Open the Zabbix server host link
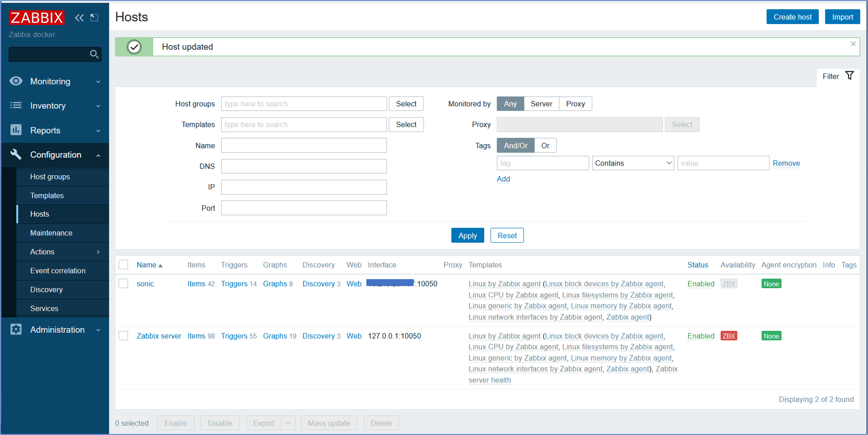The image size is (868, 435). click(159, 336)
